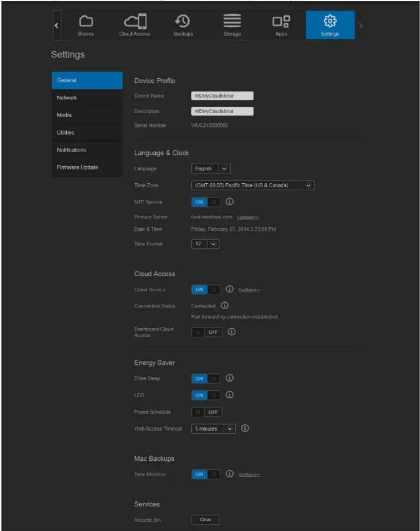
Task: Select Firmware Update in settings sidebar
Action: pos(87,167)
